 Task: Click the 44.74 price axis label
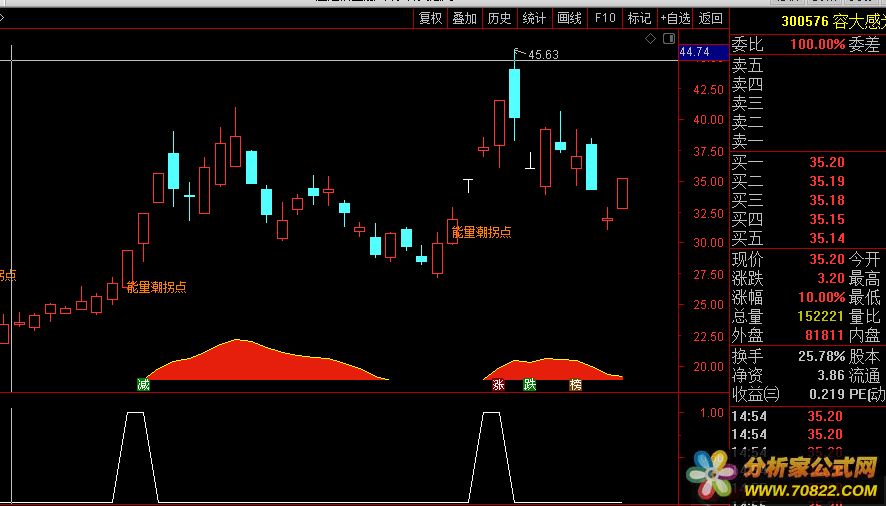694,52
